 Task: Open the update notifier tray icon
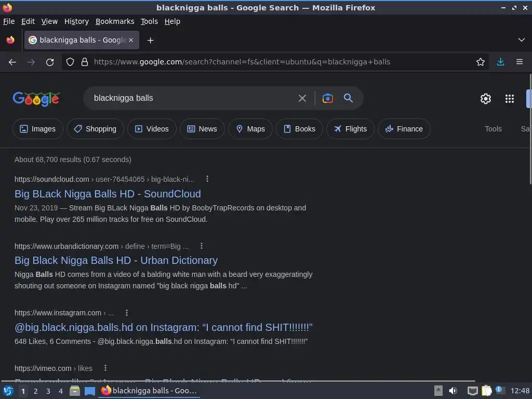tap(500, 390)
